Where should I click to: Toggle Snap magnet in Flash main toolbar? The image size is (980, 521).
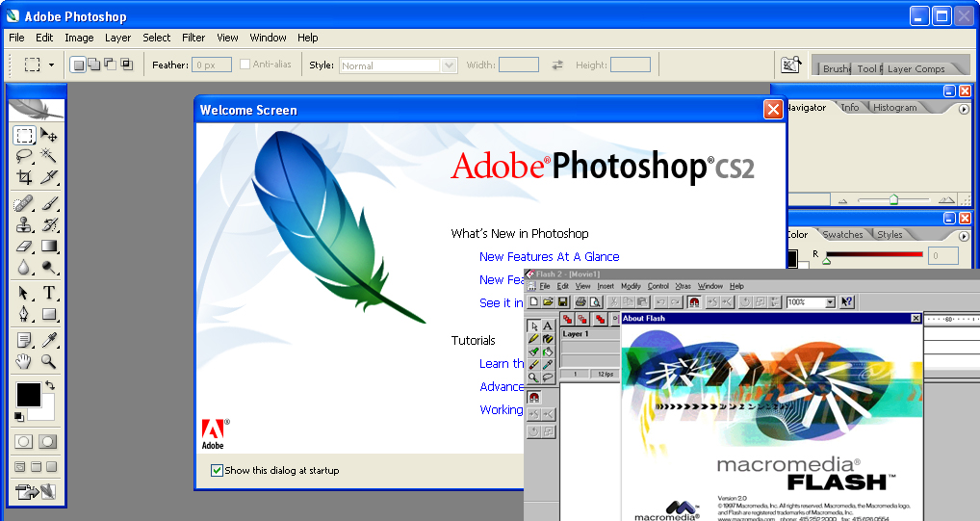pos(694,302)
